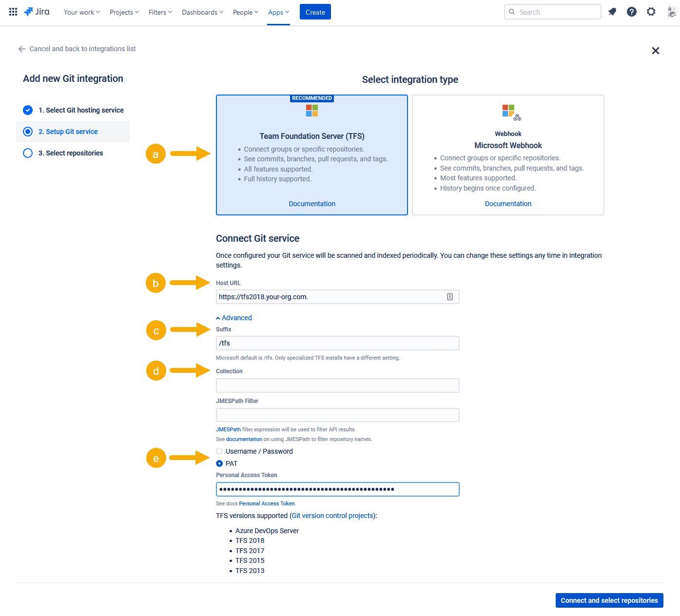Click the password manager icon in Host URL
Viewport: 680px width, 616px height.
pos(450,297)
